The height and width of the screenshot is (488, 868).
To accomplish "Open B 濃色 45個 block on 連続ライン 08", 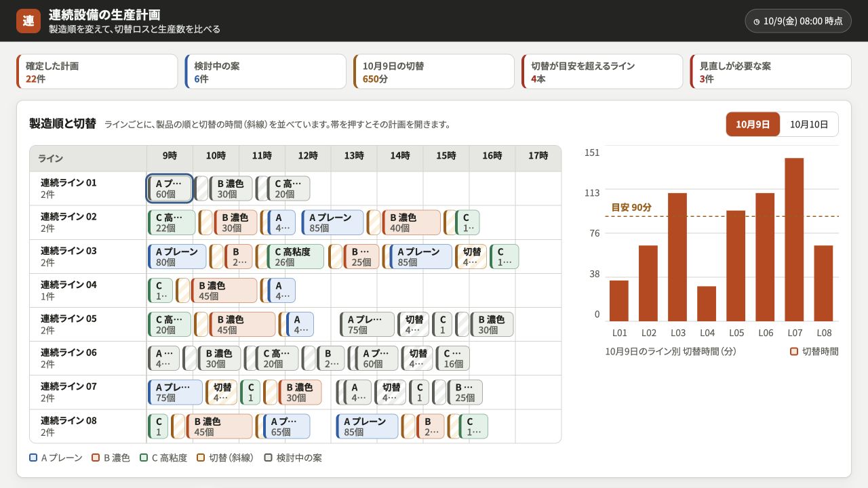I will (219, 426).
